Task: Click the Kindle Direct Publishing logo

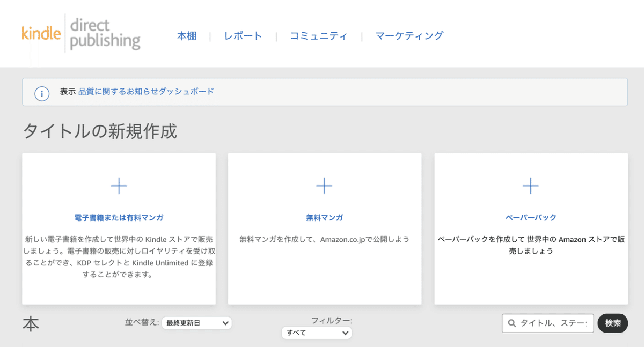Action: point(81,34)
